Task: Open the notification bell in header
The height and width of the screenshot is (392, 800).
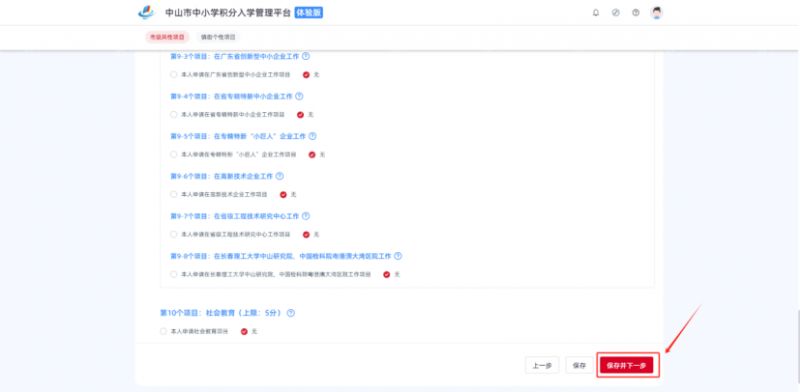Action: (595, 13)
